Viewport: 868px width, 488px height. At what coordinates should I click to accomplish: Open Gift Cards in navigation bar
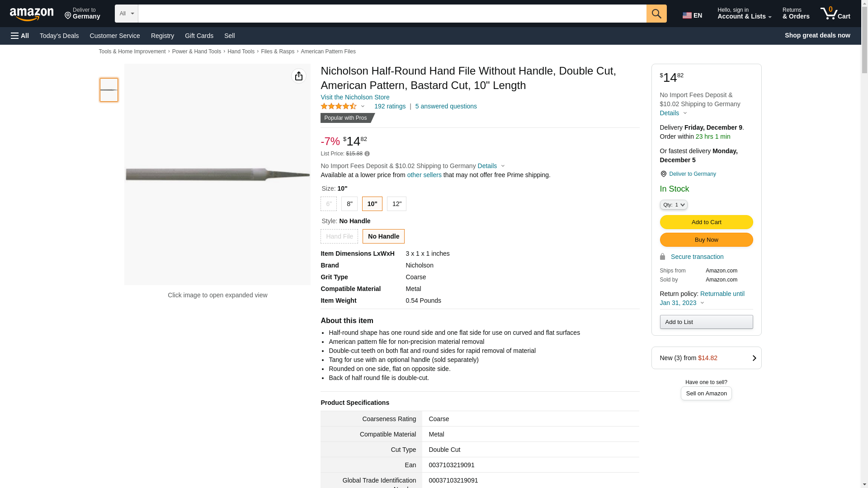tap(199, 36)
